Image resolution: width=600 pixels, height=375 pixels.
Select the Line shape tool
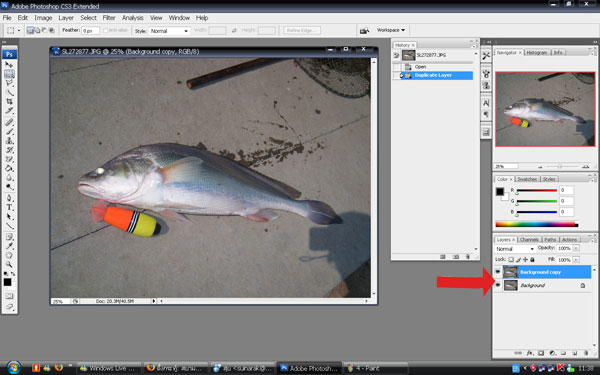pyautogui.click(x=9, y=226)
